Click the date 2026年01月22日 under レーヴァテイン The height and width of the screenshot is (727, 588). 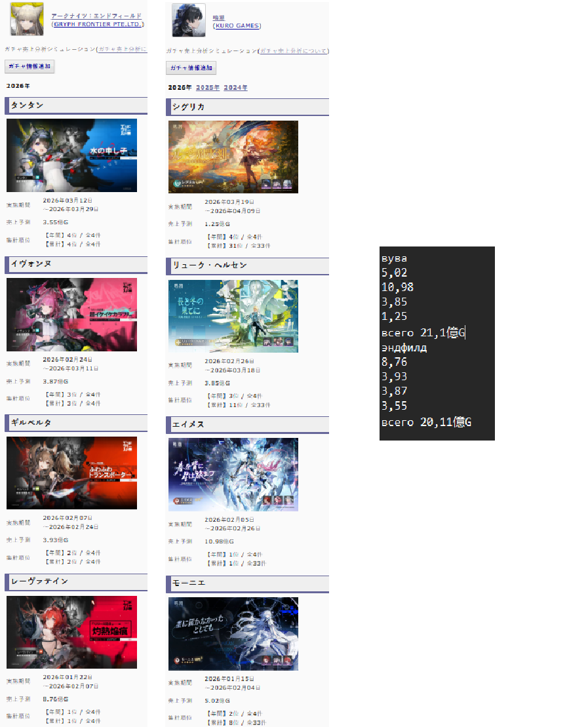click(68, 677)
